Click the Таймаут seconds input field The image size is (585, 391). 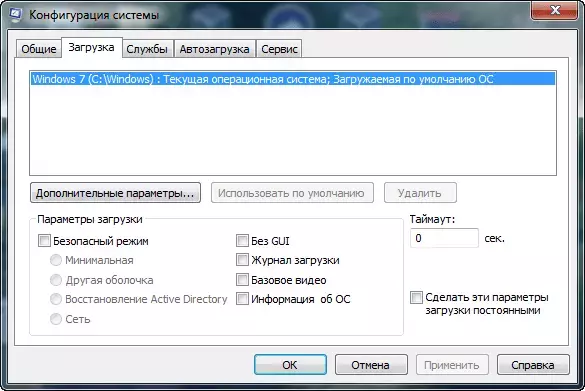tap(444, 238)
